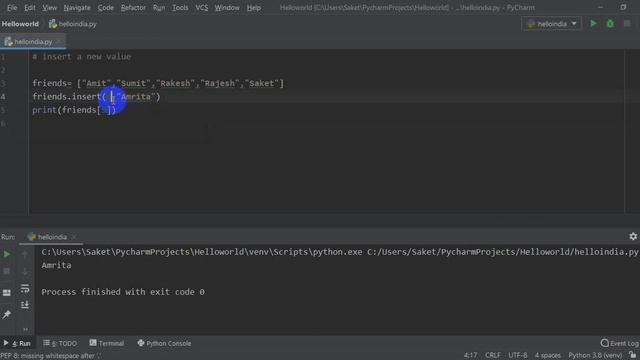
Task: Open the Window menu
Action: tap(227, 8)
